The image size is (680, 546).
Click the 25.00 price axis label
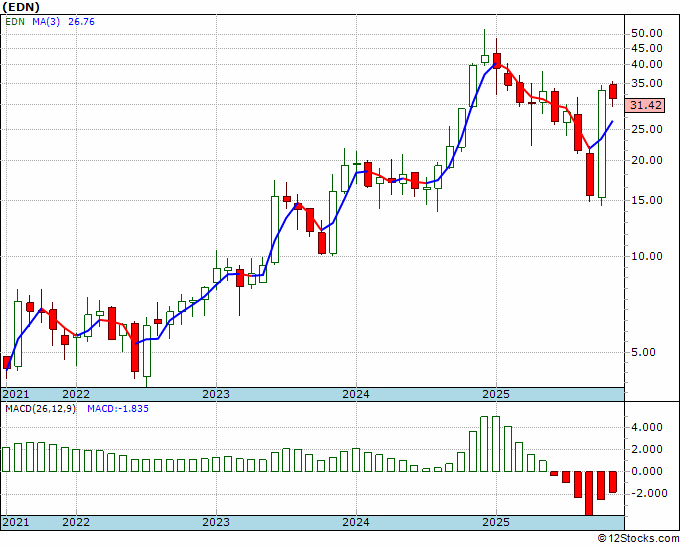click(x=647, y=129)
